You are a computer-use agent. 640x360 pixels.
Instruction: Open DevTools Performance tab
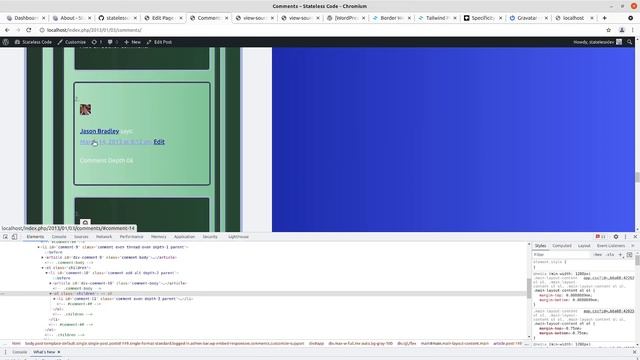131,237
